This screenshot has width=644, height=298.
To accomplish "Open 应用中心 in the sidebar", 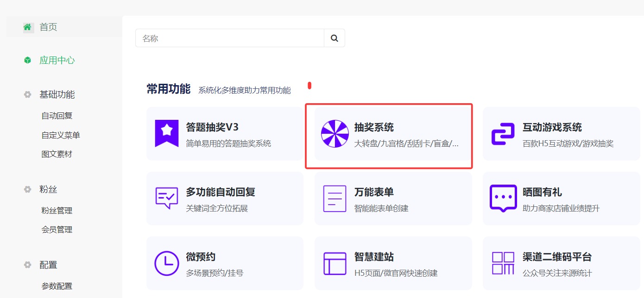I will (57, 61).
